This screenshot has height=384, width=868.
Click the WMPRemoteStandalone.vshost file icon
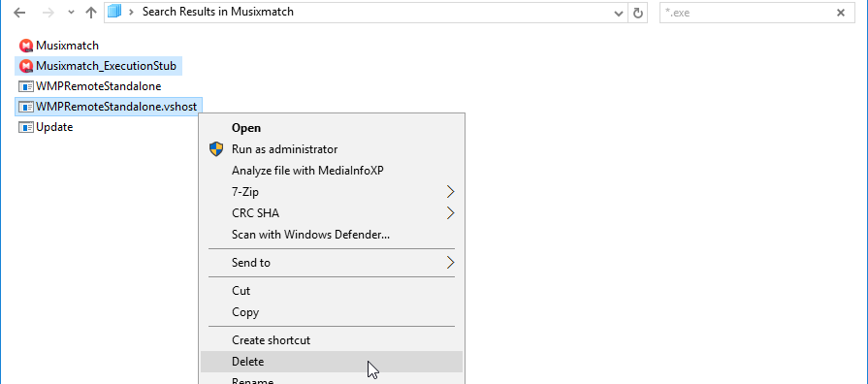pos(26,107)
